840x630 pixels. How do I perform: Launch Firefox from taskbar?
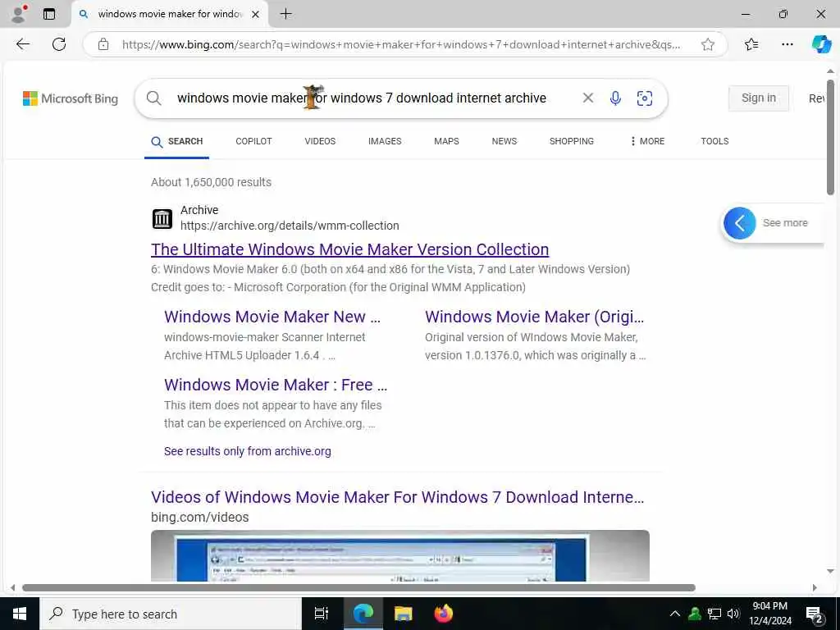444,614
